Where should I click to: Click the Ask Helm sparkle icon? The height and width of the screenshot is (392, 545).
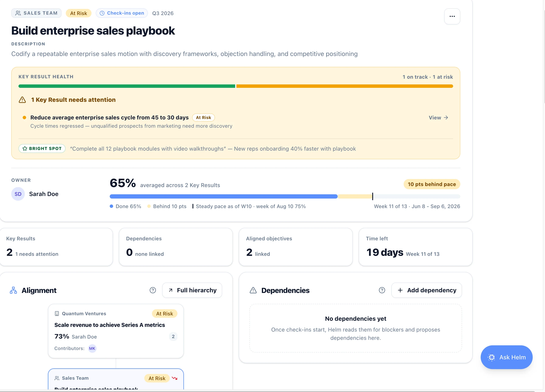pyautogui.click(x=492, y=357)
